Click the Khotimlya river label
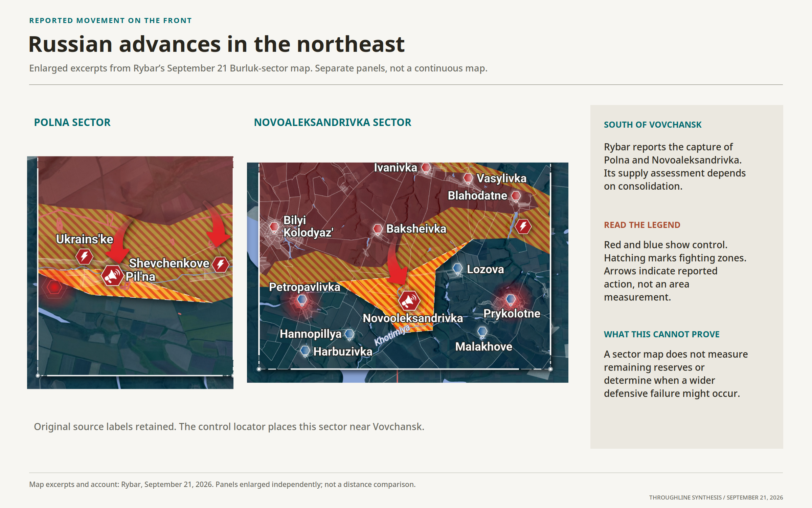Viewport: 812px width, 508px height. click(x=392, y=335)
